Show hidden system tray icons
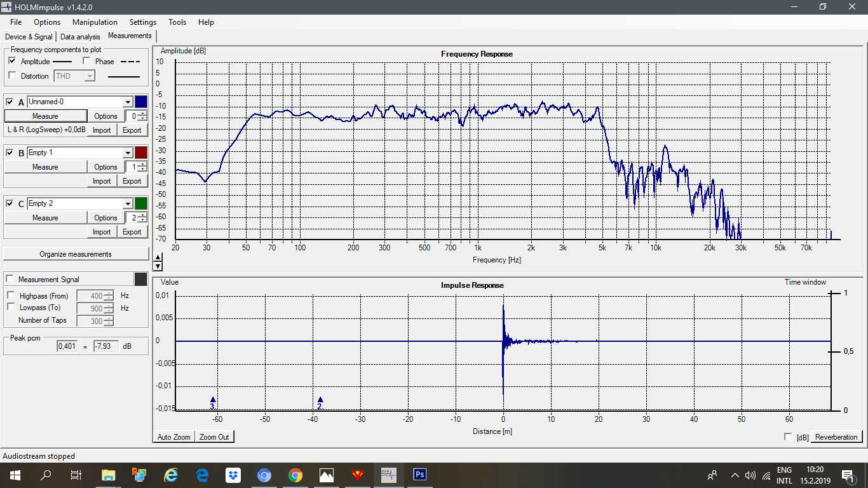 pyautogui.click(x=735, y=475)
